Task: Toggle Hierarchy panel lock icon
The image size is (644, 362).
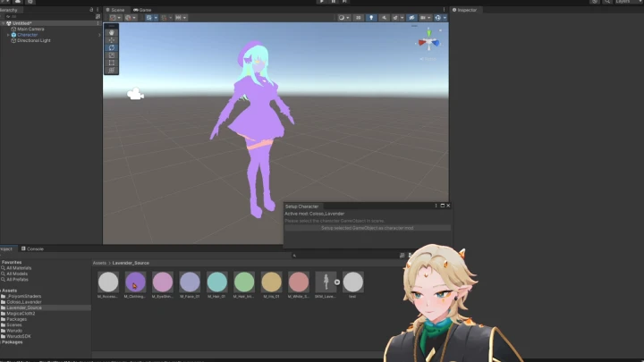Action: tap(91, 10)
